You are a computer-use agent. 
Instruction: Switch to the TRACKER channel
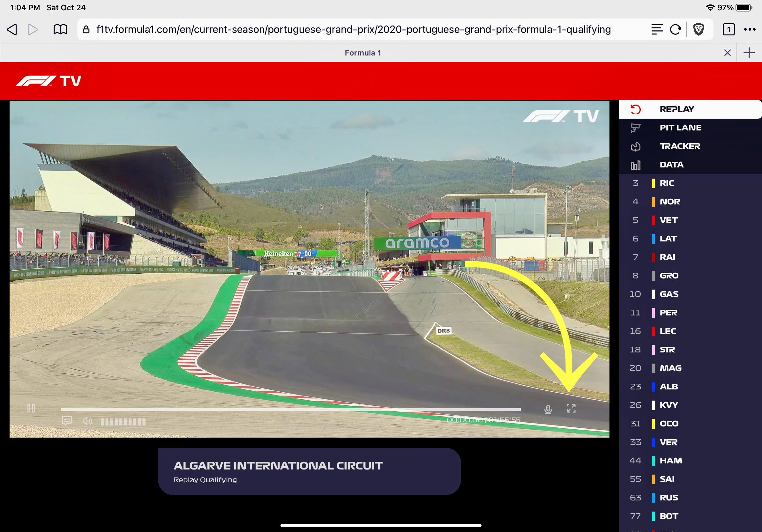point(690,146)
